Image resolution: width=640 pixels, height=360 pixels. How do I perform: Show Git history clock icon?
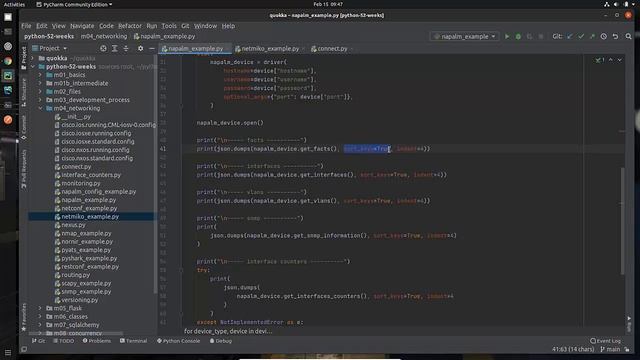tap(604, 36)
